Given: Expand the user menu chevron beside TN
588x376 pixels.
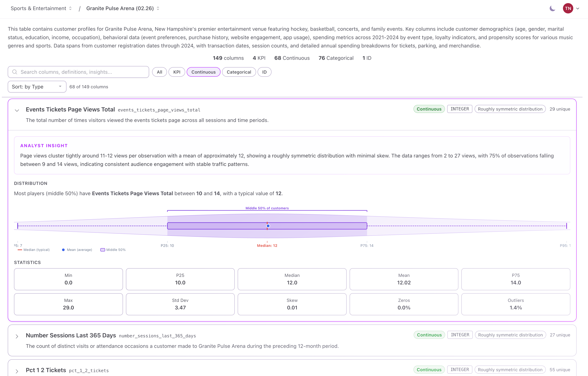Looking at the screenshot, I should [x=578, y=8].
